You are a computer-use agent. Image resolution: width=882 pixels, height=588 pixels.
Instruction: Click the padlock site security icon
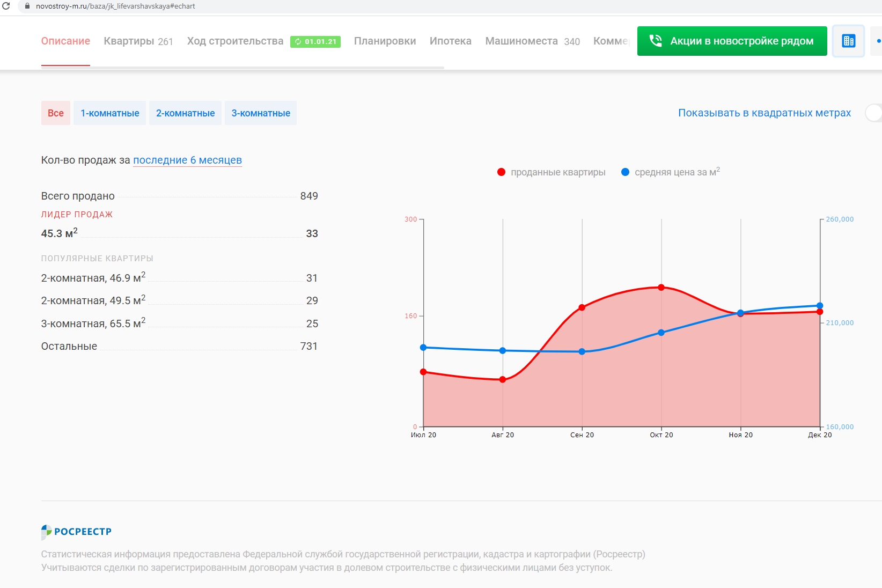click(x=27, y=6)
